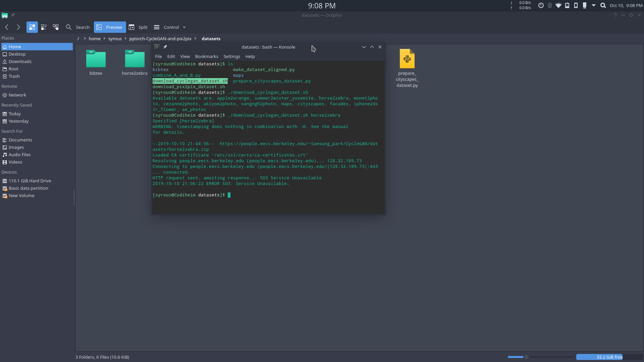Go back to previous folder
Screen dimensions: 644x362
tap(7, 27)
